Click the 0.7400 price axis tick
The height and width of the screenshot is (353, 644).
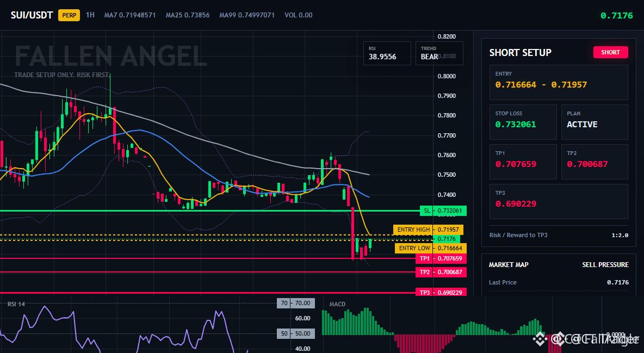coord(447,194)
